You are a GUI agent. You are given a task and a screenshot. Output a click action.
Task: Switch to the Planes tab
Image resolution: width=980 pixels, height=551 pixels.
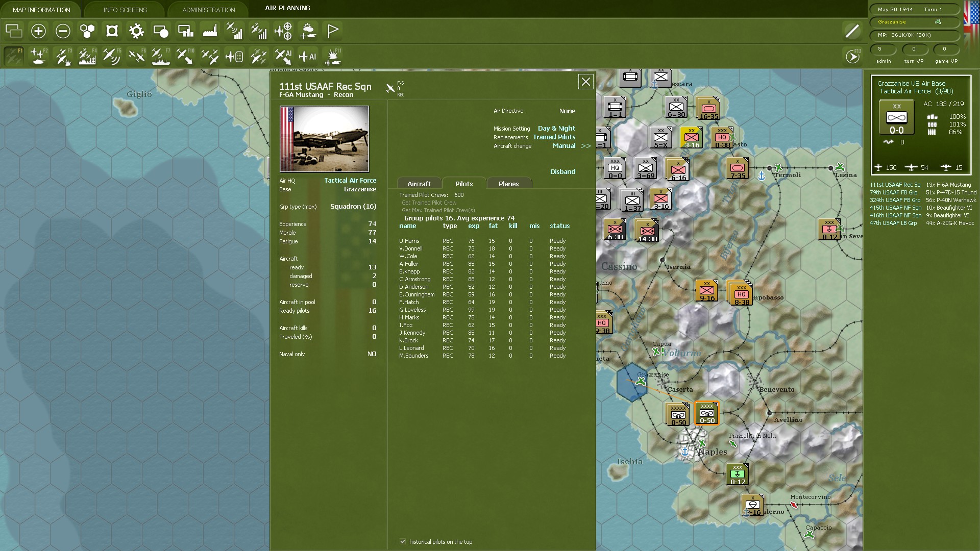click(508, 184)
